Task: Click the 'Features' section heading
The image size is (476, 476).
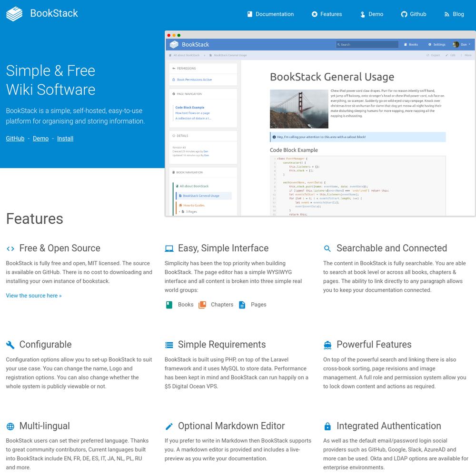Action: 35,219
